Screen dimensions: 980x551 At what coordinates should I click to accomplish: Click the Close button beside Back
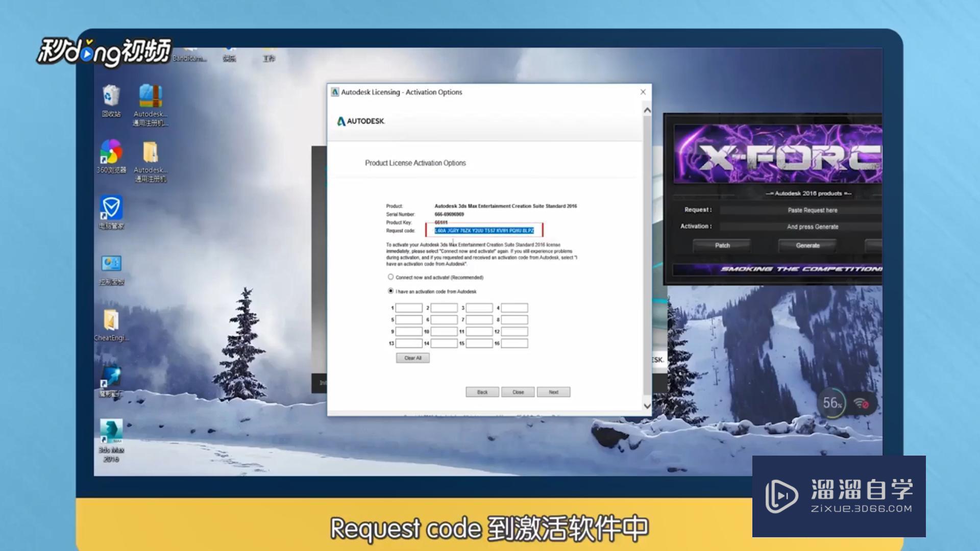pyautogui.click(x=518, y=392)
